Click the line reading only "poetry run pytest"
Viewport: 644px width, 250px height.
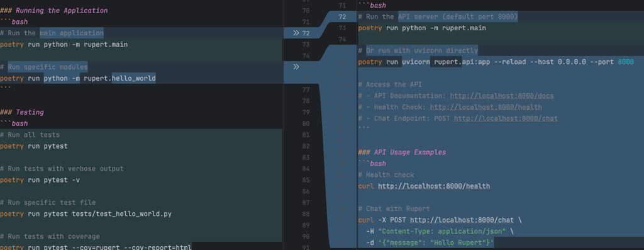click(x=34, y=146)
